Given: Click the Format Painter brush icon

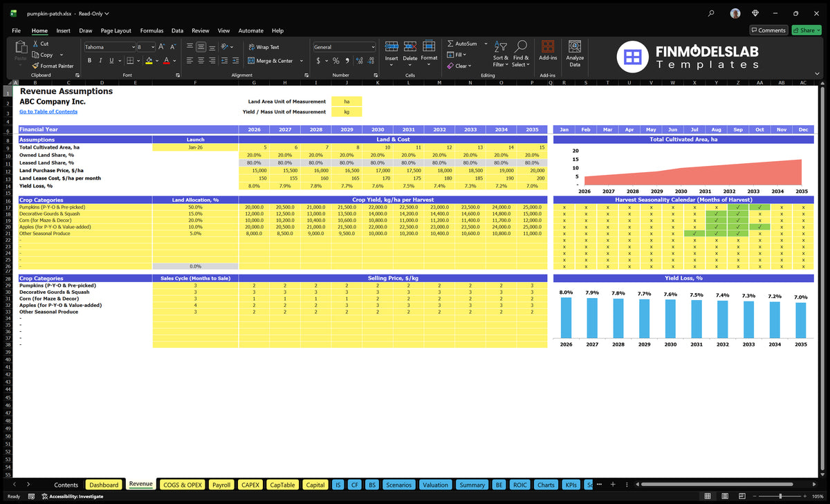Looking at the screenshot, I should (x=35, y=66).
